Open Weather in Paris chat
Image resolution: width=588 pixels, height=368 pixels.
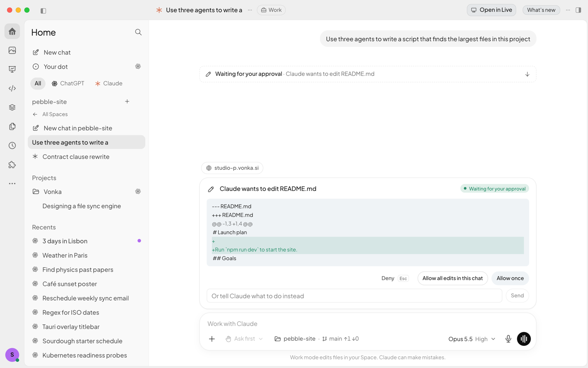pos(86,255)
